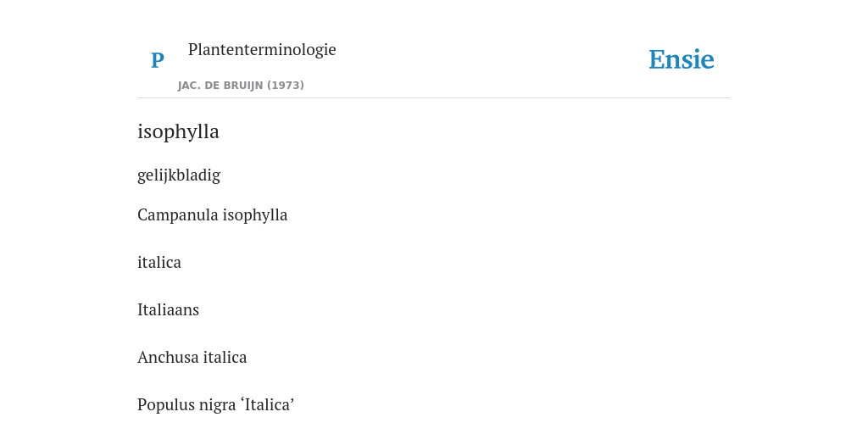
Task: Click the translation Italiaans
Action: pyautogui.click(x=169, y=309)
